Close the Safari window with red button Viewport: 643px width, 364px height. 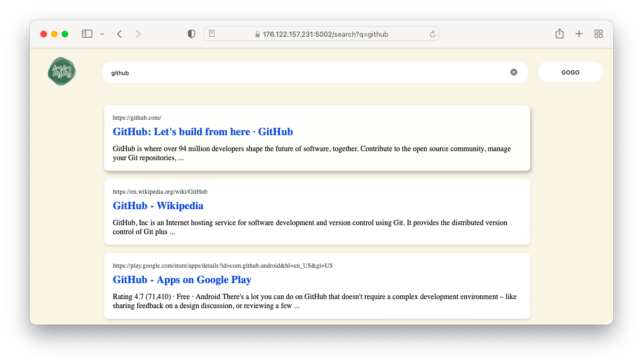coord(44,34)
